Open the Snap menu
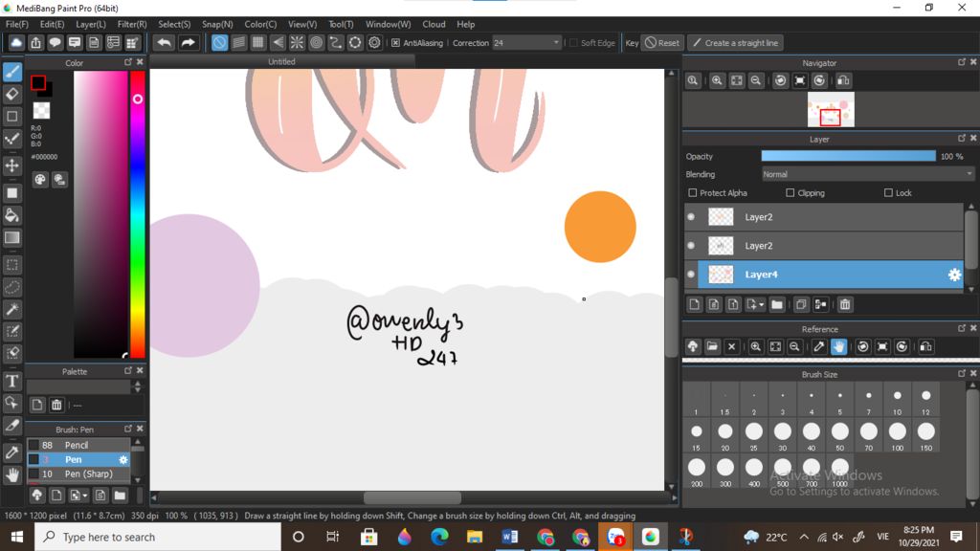The image size is (980, 551). pyautogui.click(x=217, y=24)
